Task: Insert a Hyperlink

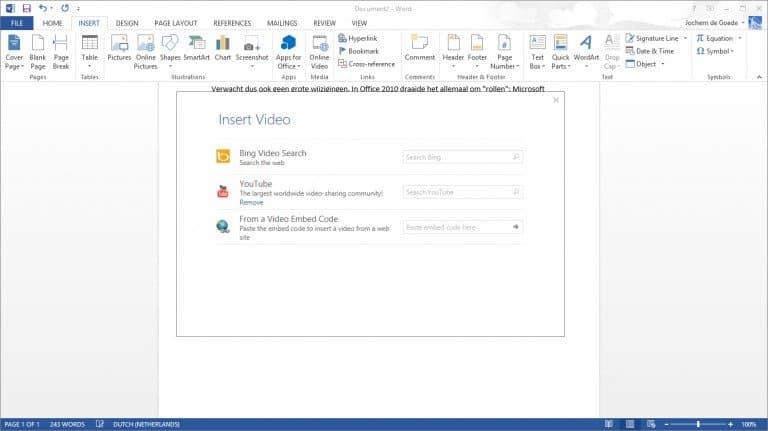Action: click(x=358, y=38)
